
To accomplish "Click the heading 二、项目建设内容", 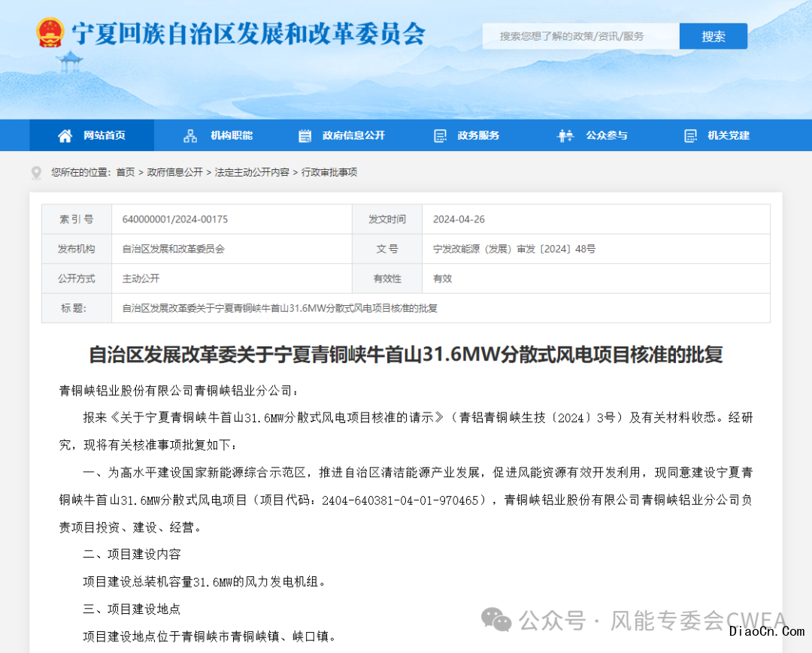I will (x=132, y=554).
